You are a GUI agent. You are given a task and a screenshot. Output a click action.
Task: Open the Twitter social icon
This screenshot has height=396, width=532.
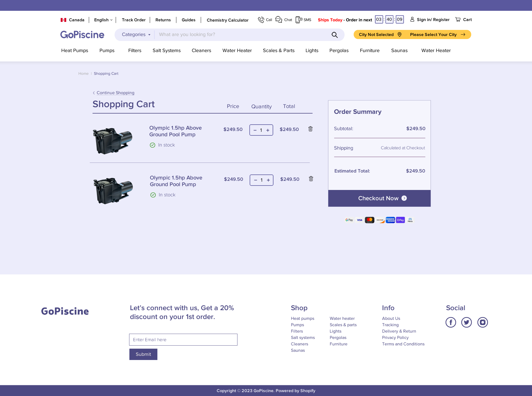[467, 322]
